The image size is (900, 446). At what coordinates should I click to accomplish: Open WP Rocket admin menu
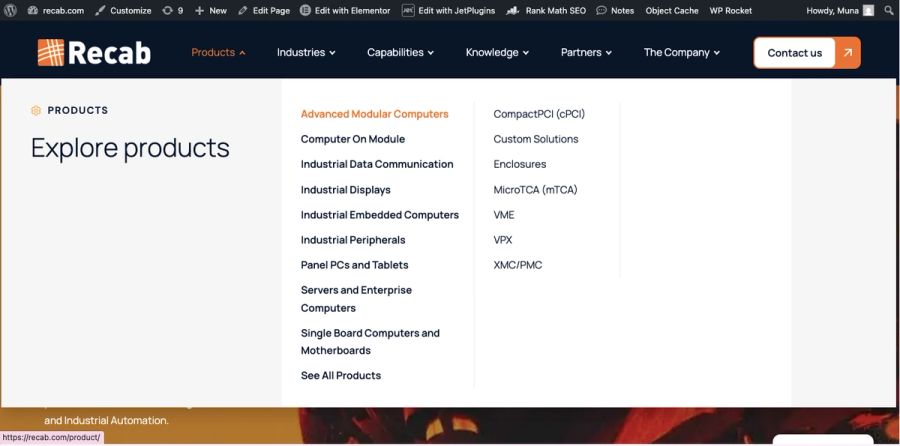(x=731, y=10)
